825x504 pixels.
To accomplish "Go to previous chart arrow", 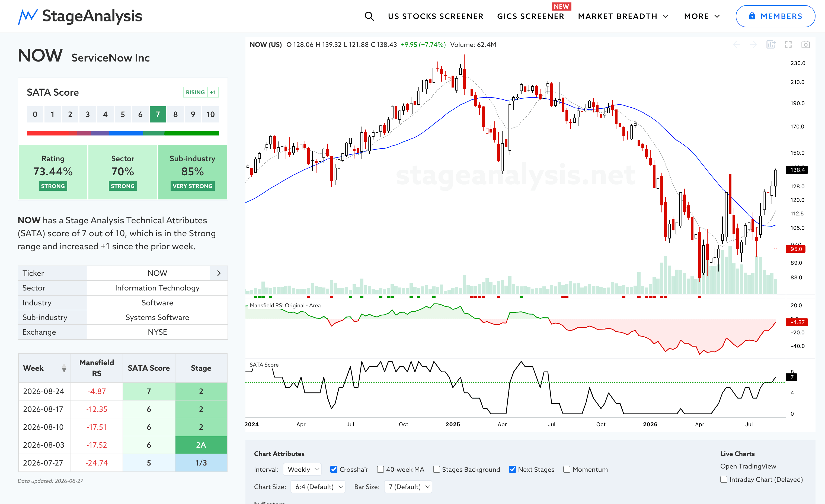I will [x=737, y=44].
